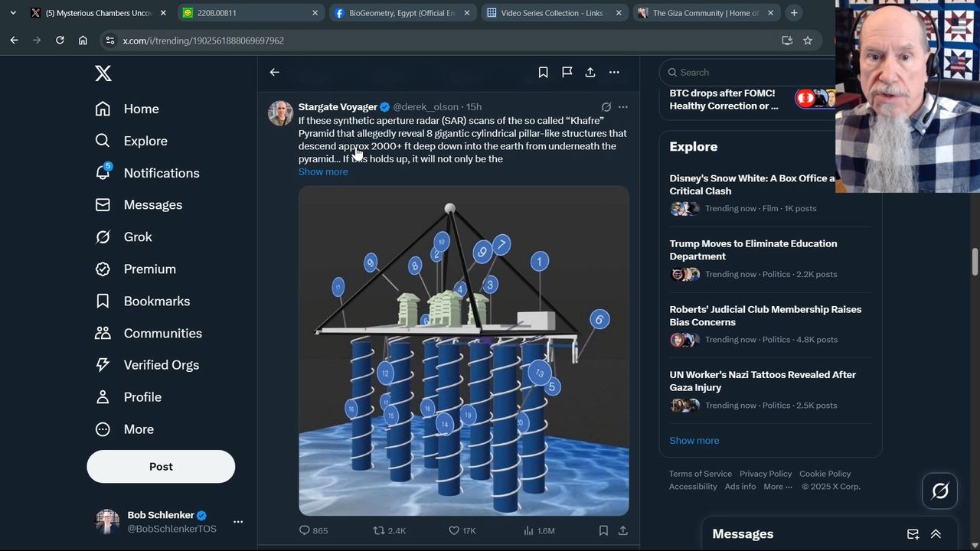The image size is (980, 551).
Task: Click the Post button
Action: coord(161,466)
